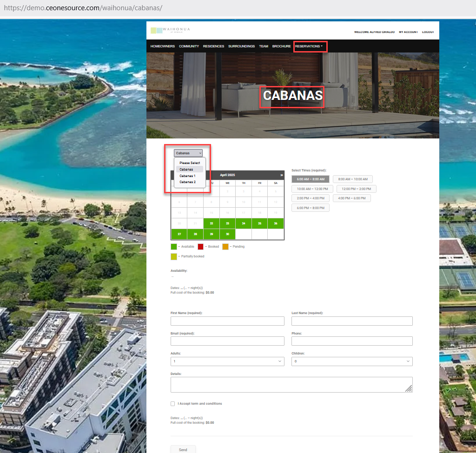Choose Cabanas 1 in the dropdown list
This screenshot has height=453, width=476.
188,176
